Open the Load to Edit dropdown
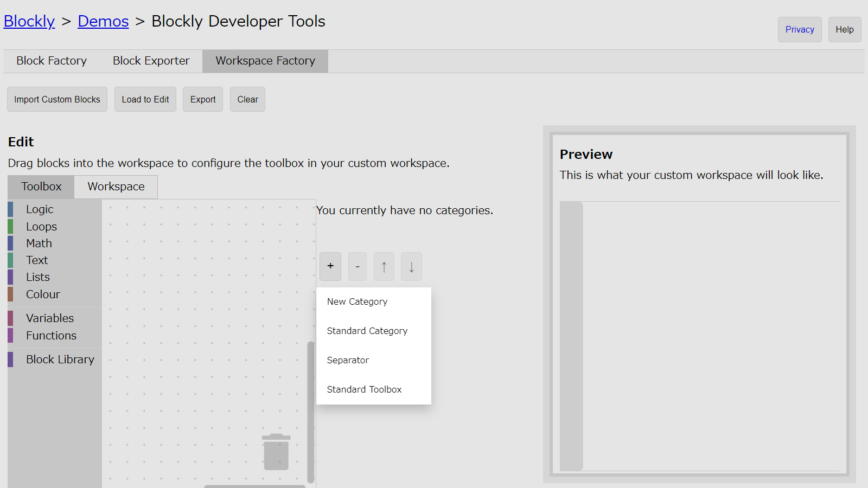Viewport: 868px width, 488px height. pyautogui.click(x=145, y=100)
